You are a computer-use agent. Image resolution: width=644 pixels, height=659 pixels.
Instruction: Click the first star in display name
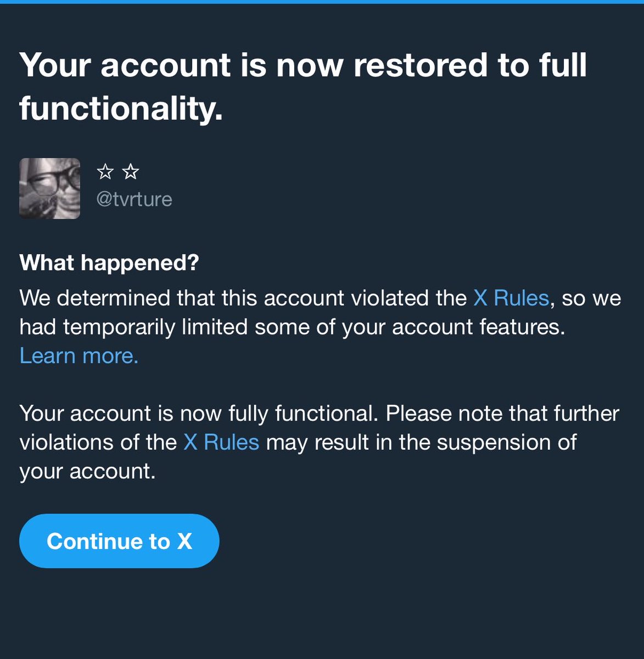(105, 172)
